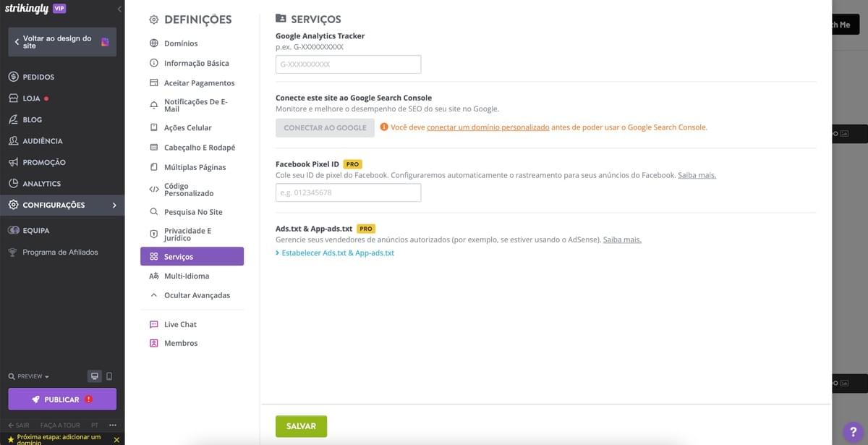This screenshot has height=445, width=868.
Task: Open the Blog section
Action: (12, 119)
